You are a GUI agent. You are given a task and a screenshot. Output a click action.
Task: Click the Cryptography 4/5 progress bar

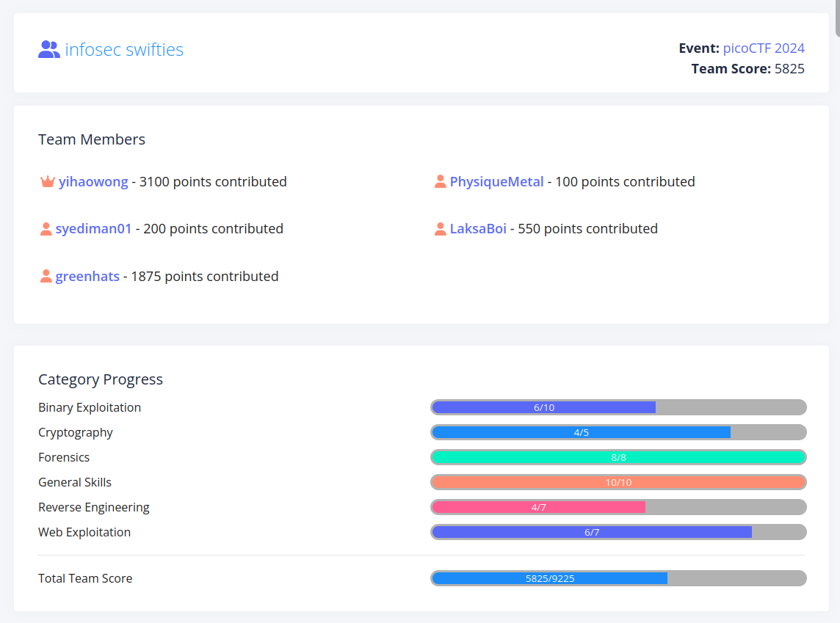tap(618, 432)
